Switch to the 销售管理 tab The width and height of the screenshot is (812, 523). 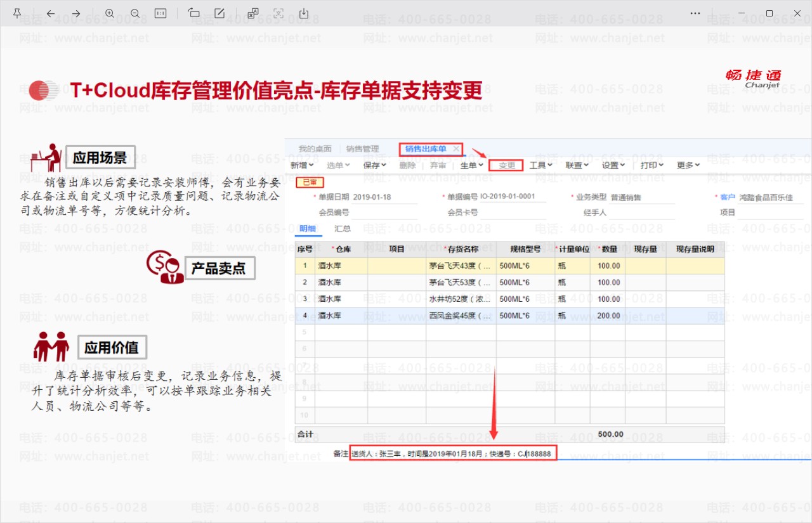click(x=363, y=149)
